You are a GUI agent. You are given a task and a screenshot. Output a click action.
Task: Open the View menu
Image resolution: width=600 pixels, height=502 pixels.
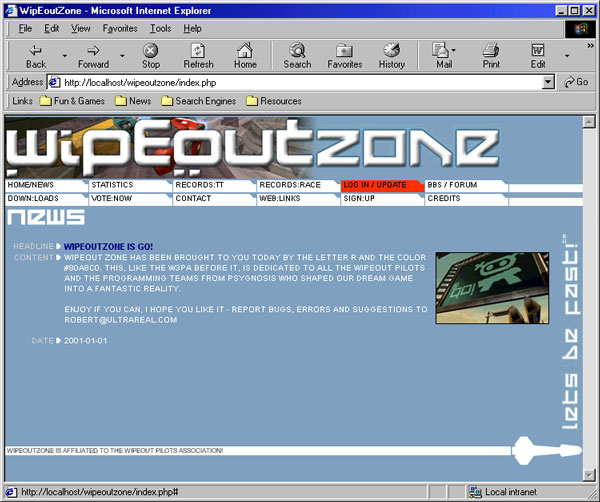[80, 28]
